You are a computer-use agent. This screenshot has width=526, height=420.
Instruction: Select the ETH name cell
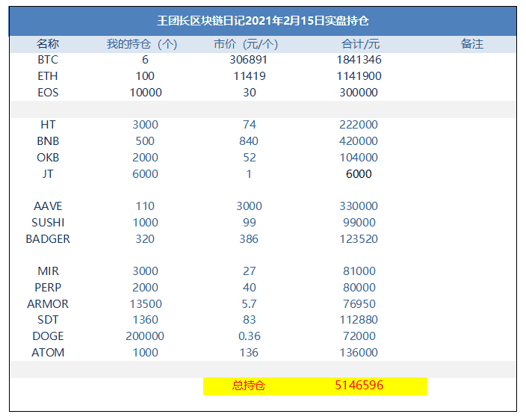pyautogui.click(x=48, y=76)
